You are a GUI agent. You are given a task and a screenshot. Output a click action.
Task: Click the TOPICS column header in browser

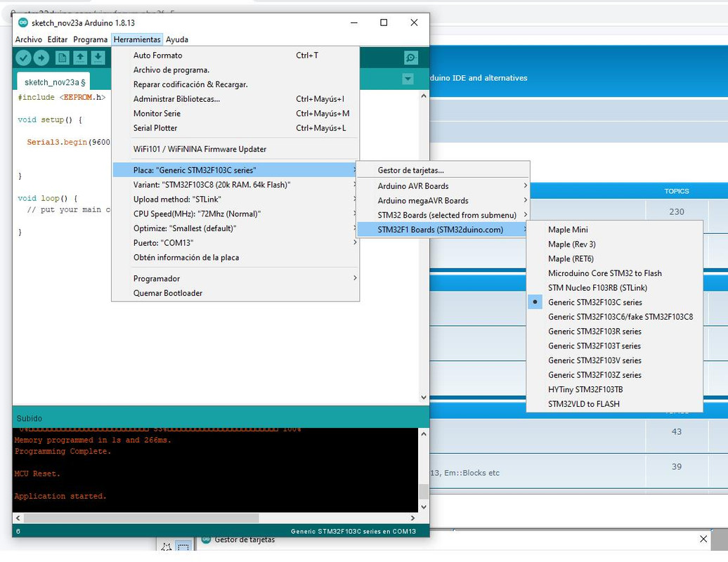coord(677,191)
